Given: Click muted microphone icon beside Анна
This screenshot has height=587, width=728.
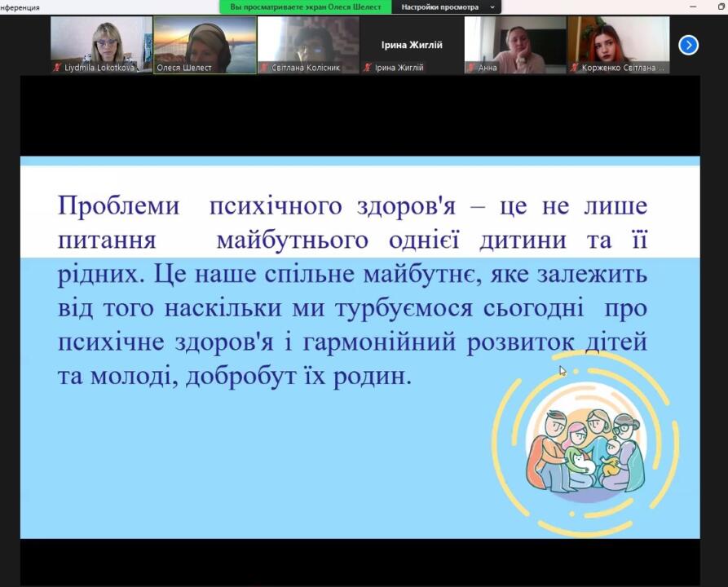Looking at the screenshot, I should click(x=471, y=68).
